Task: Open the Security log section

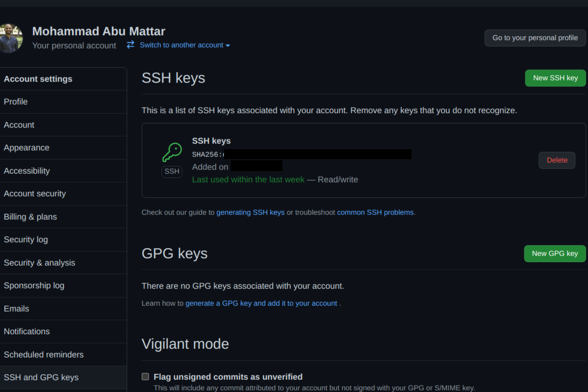Action: click(26, 239)
